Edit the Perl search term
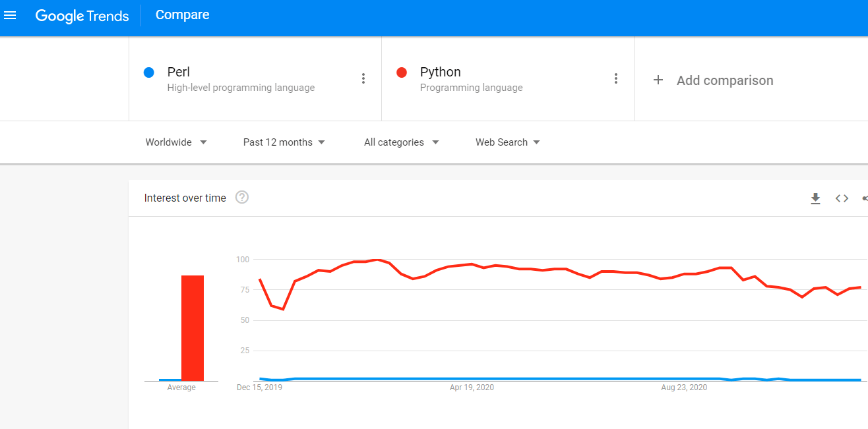 click(179, 72)
